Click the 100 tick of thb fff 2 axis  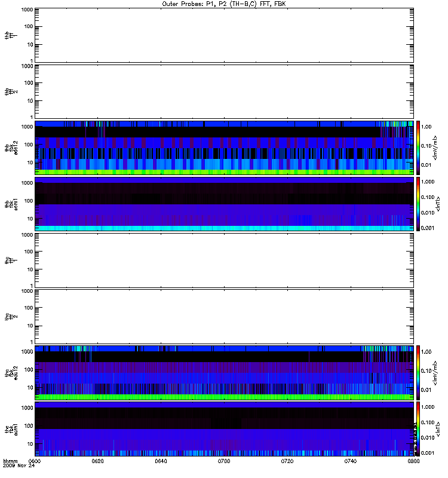point(29,83)
